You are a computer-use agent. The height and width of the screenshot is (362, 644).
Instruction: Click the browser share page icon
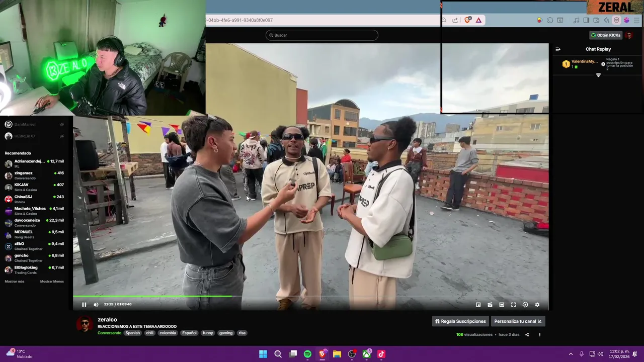[455, 20]
